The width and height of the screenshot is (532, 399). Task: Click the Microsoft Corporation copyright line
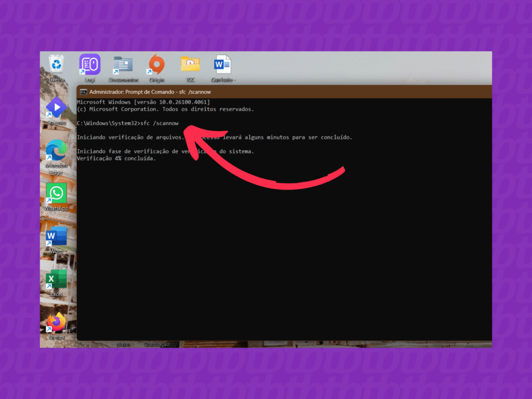165,109
